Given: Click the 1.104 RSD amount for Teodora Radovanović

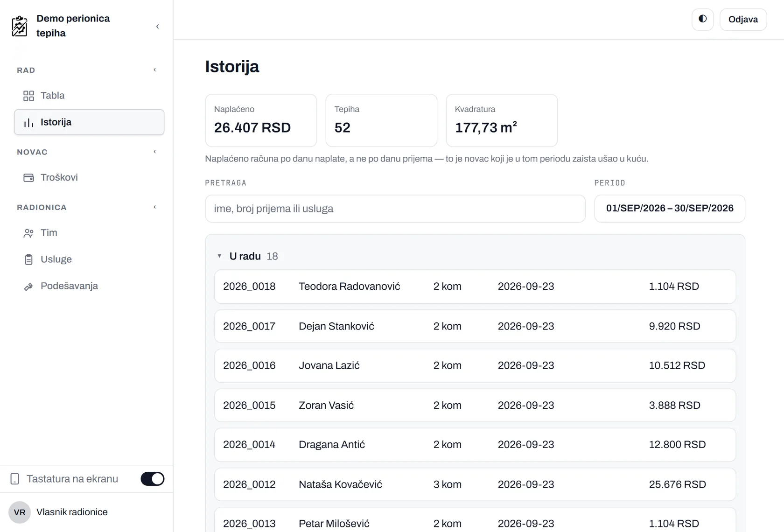Looking at the screenshot, I should click(674, 287).
